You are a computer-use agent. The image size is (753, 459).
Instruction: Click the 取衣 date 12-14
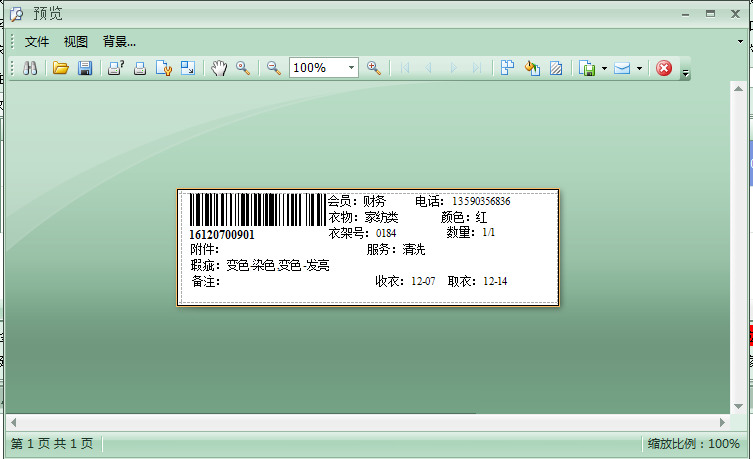[x=495, y=281]
